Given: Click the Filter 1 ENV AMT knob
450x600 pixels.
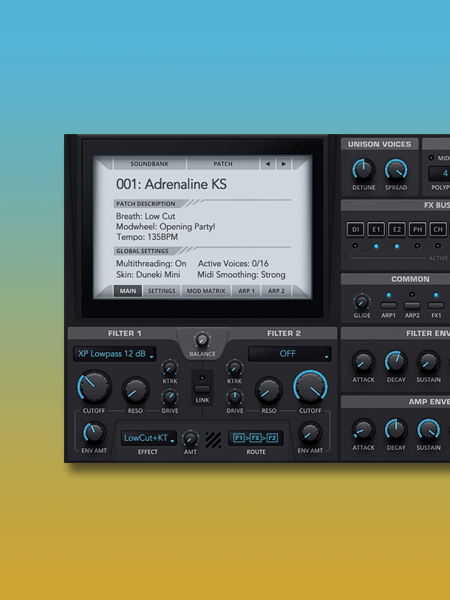Looking at the screenshot, I should pos(94,433).
